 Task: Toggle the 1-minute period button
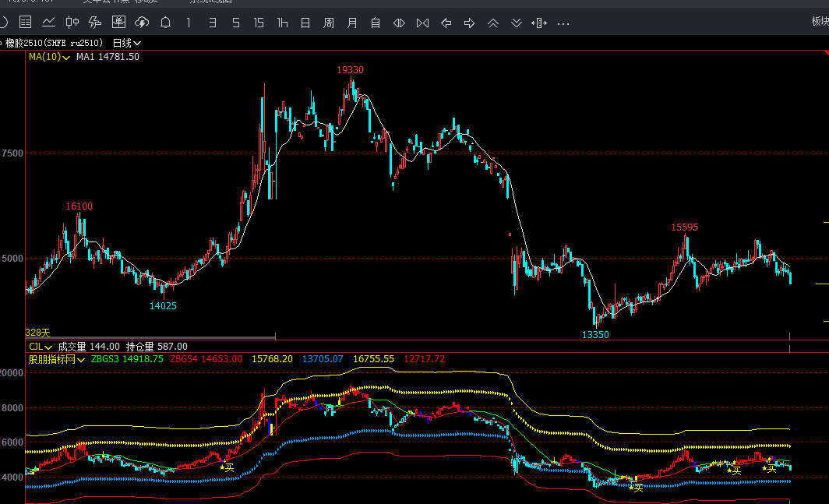pyautogui.click(x=189, y=23)
